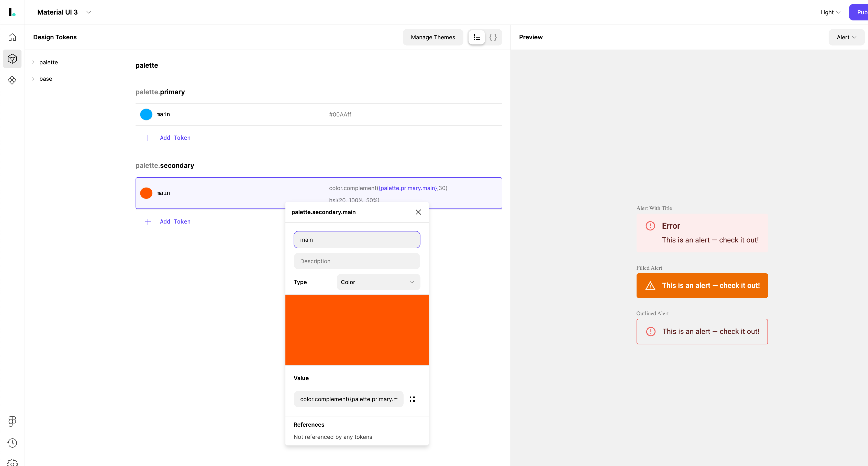This screenshot has width=868, height=466.
Task: Open the Material UI 3 project dropdown
Action: pyautogui.click(x=64, y=12)
